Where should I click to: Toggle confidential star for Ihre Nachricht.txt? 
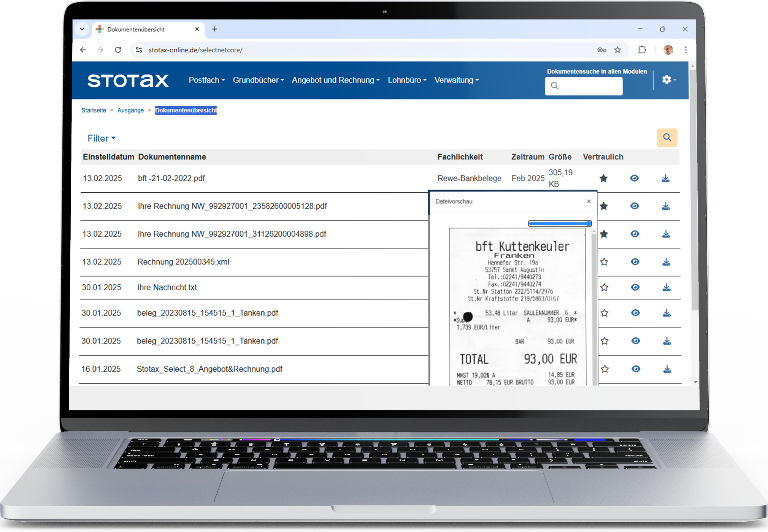pyautogui.click(x=605, y=288)
